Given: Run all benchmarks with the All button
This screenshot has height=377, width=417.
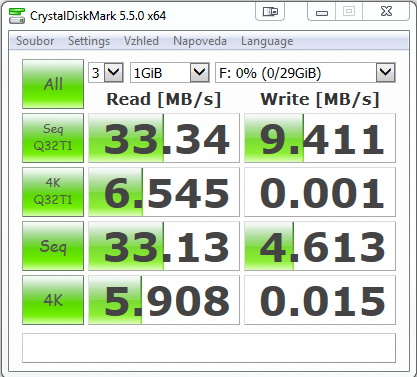Looking at the screenshot, I should coord(53,84).
